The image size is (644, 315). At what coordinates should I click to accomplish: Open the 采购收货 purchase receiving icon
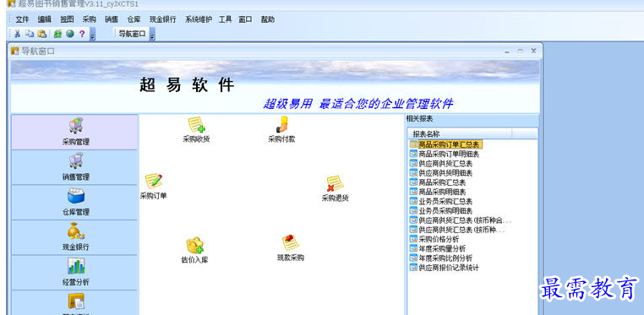tap(196, 130)
